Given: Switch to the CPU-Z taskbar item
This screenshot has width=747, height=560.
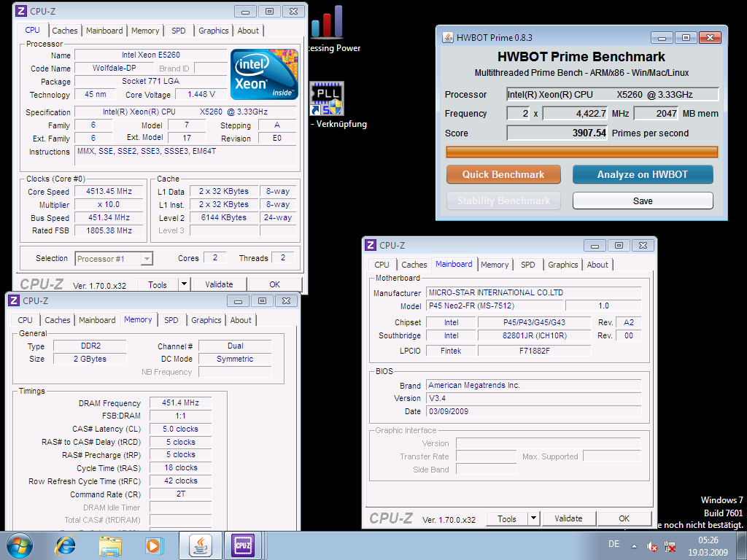Looking at the screenshot, I should click(x=243, y=545).
